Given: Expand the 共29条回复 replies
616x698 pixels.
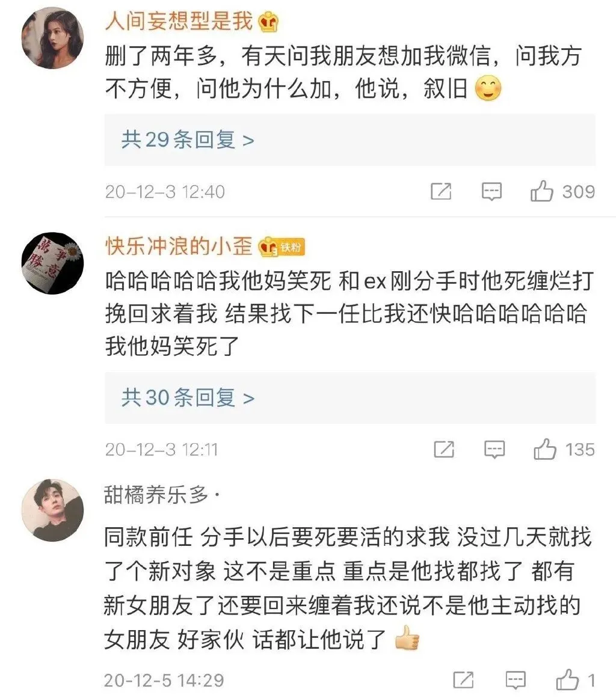Looking at the screenshot, I should [x=350, y=139].
